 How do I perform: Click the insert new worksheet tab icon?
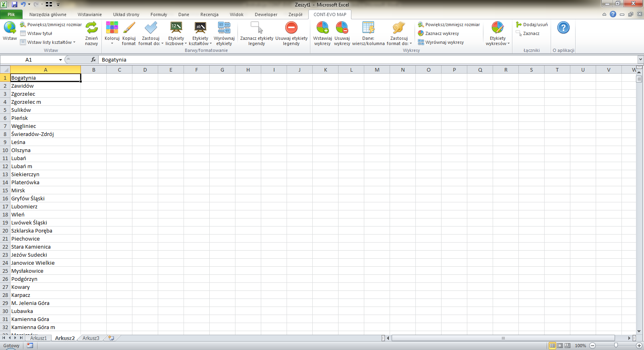tap(111, 338)
